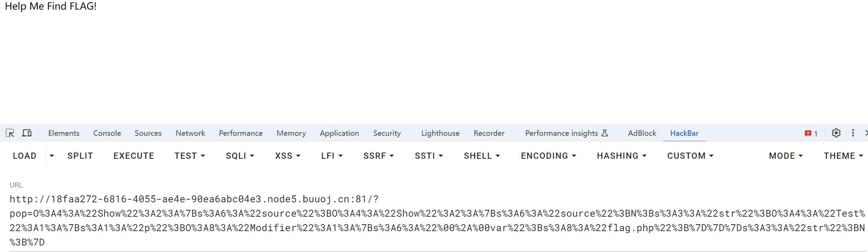
Task: Switch to the Network tab
Action: tap(190, 133)
